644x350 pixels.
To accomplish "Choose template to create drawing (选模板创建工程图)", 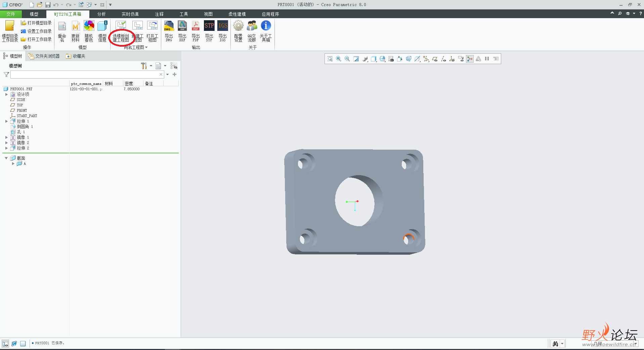I will pos(121,31).
